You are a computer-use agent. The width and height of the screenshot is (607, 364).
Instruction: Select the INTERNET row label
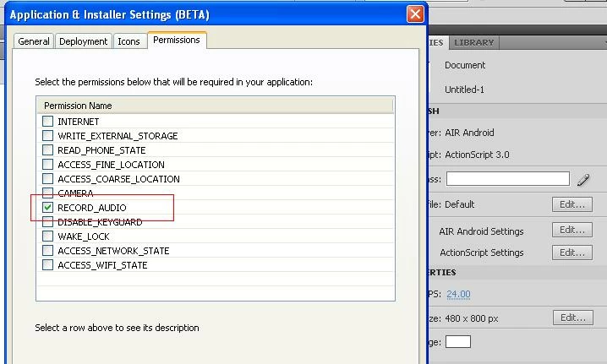(x=78, y=122)
